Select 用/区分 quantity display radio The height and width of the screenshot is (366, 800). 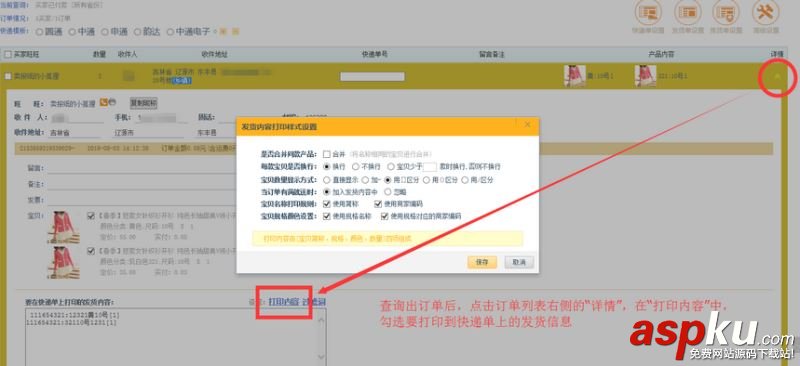[465, 180]
